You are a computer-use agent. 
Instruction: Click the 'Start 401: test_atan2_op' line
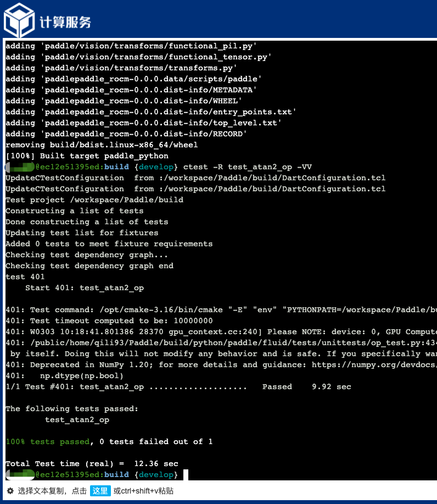(85, 287)
